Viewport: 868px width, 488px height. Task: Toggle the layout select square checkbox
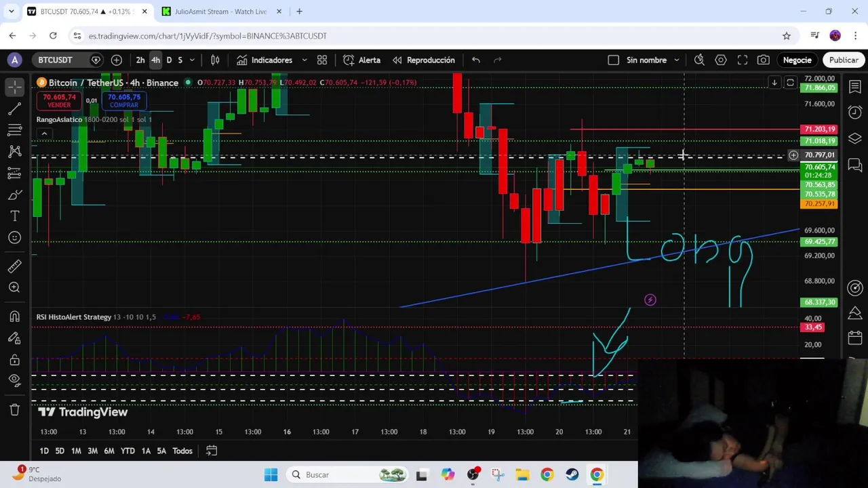tap(614, 60)
